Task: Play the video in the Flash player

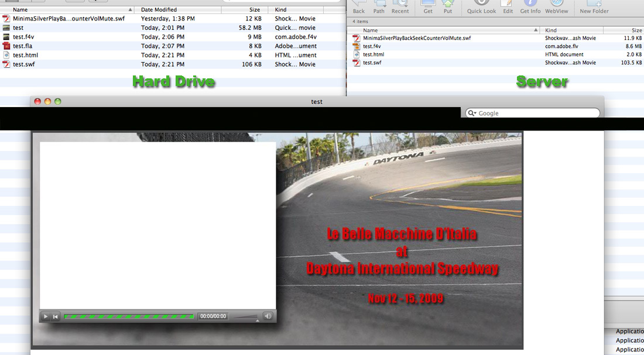Action: (x=46, y=316)
